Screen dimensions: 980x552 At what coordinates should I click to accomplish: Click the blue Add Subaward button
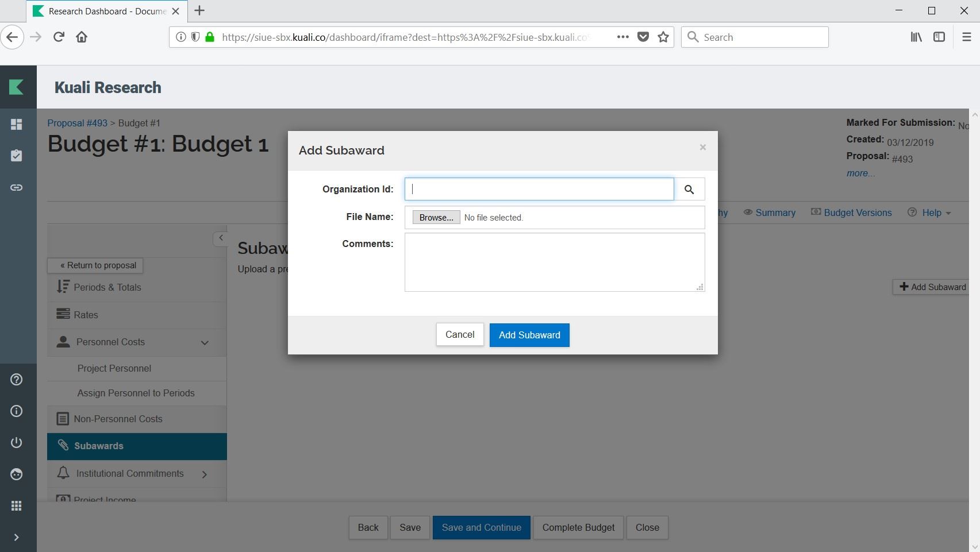pos(529,335)
